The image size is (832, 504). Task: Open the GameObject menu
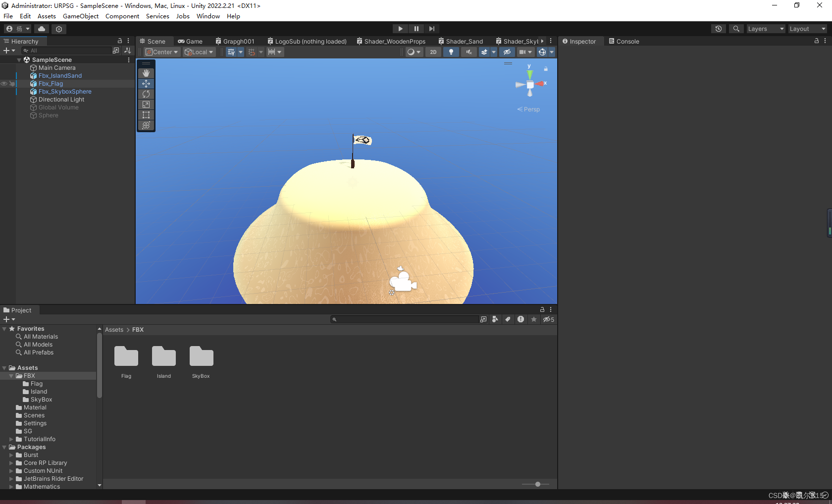pos(81,16)
